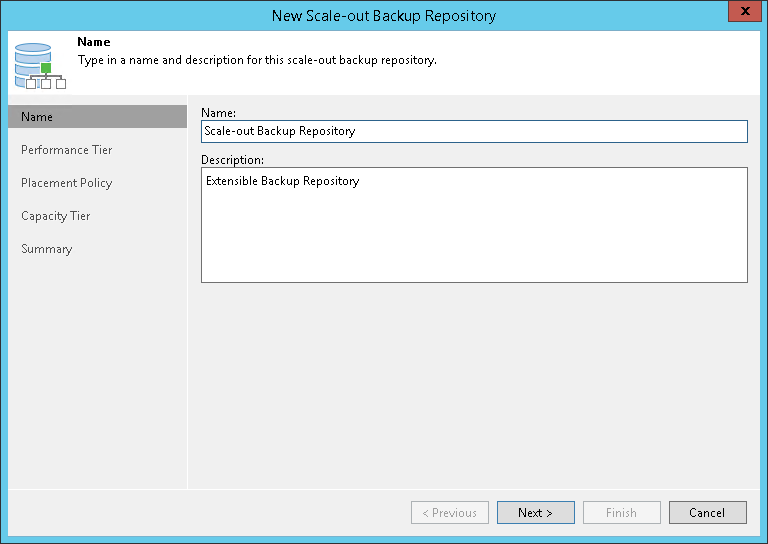The width and height of the screenshot is (768, 544).
Task: Select the Name step in the sidebar
Action: tap(97, 117)
